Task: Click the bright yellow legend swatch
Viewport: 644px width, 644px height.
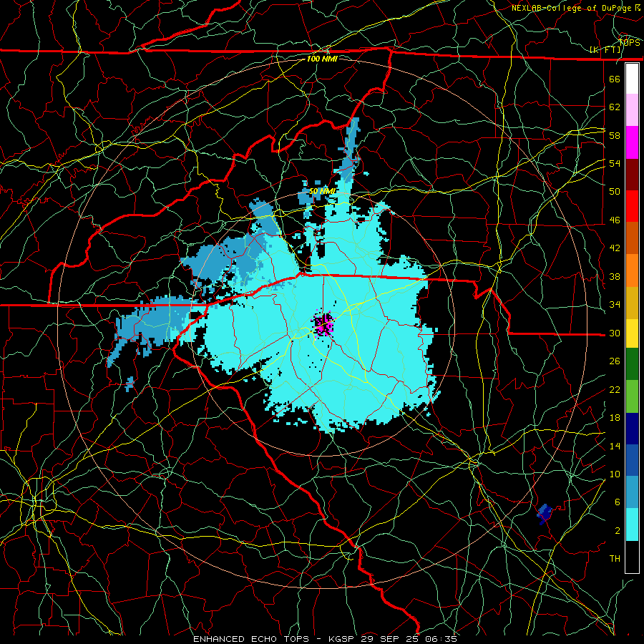Action: point(632,333)
